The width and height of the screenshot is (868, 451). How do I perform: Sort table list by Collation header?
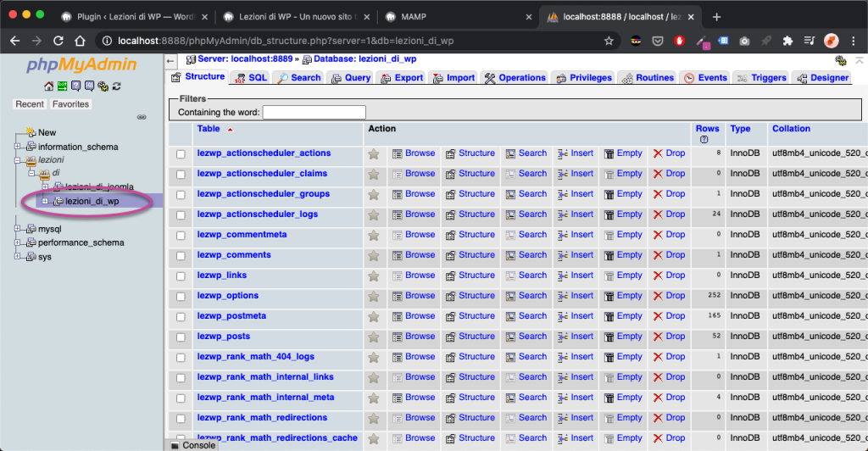[x=791, y=129]
